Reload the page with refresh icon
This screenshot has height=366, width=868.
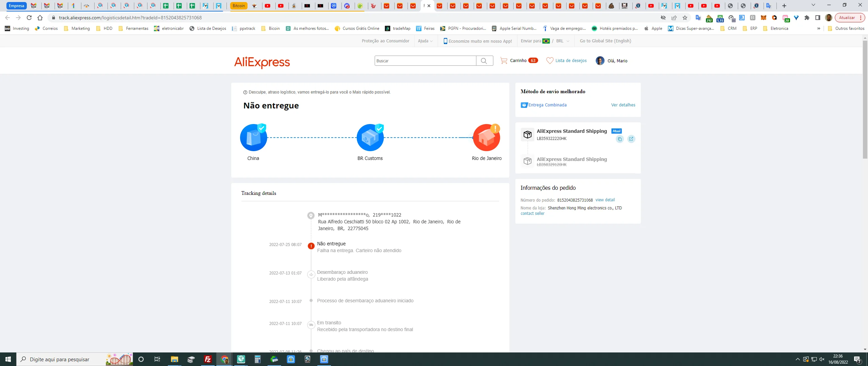coord(29,18)
